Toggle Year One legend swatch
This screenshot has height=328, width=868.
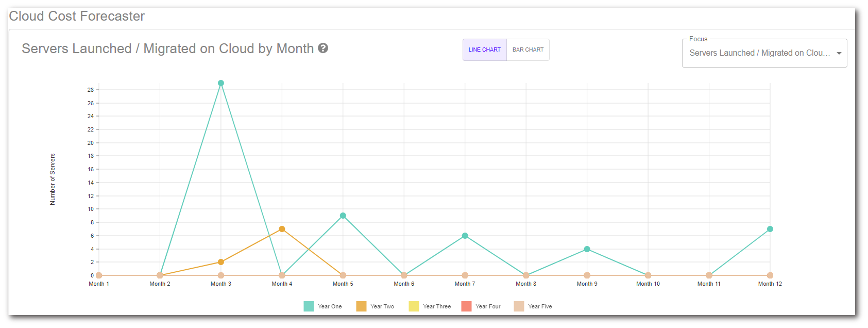[309, 306]
